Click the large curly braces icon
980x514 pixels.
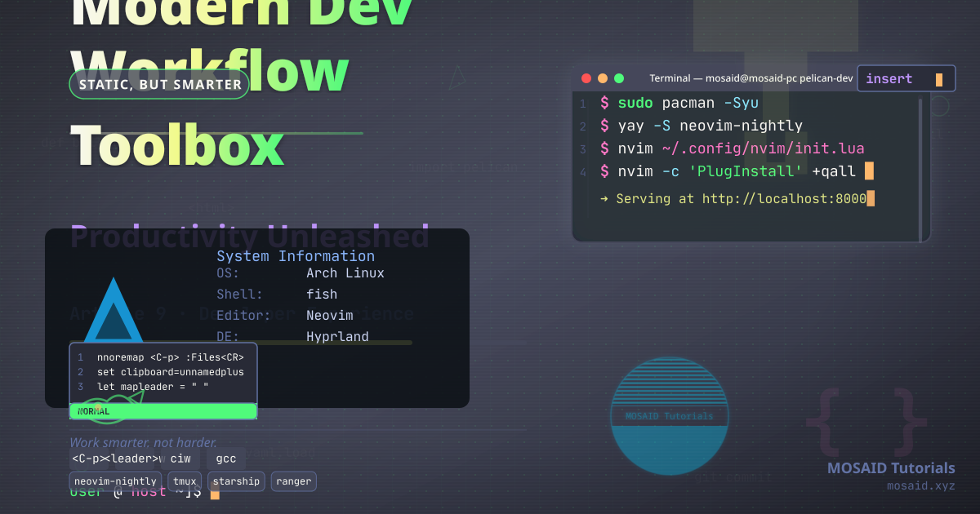[x=867, y=422]
